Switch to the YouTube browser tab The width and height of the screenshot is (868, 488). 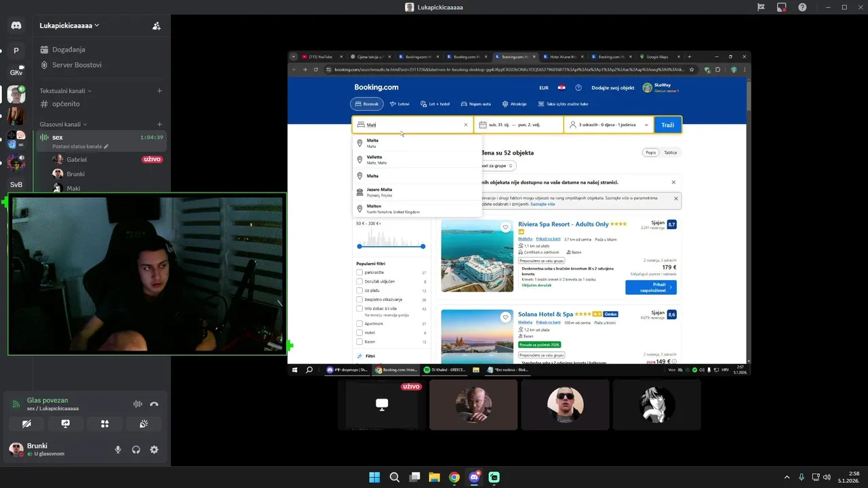tap(320, 57)
